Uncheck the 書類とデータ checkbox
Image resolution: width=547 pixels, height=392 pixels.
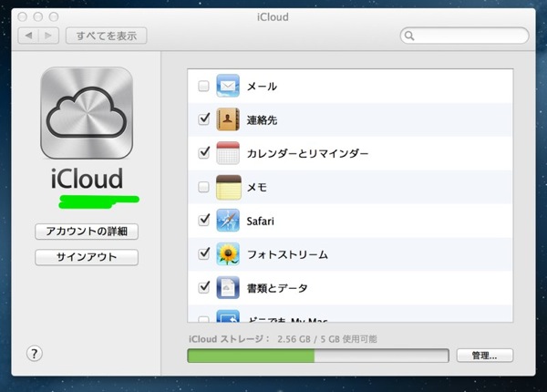click(203, 288)
